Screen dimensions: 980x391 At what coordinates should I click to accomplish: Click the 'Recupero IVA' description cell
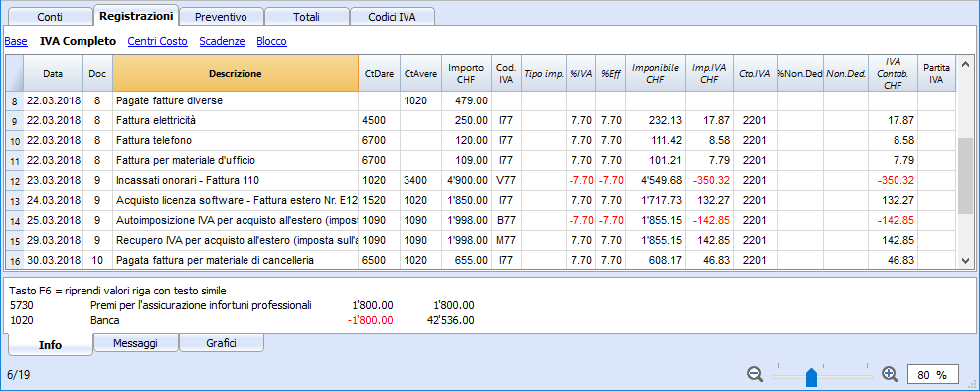click(x=236, y=240)
